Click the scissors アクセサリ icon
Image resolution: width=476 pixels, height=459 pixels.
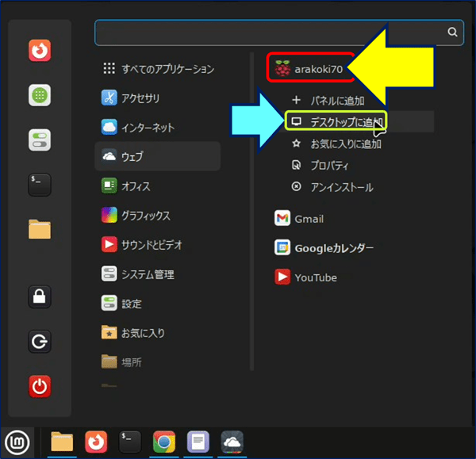pyautogui.click(x=109, y=98)
